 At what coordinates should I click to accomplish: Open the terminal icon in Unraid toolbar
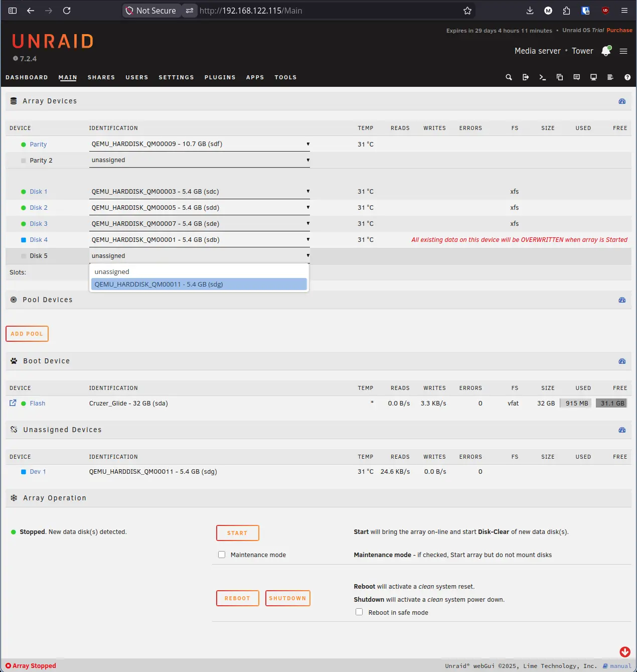543,77
